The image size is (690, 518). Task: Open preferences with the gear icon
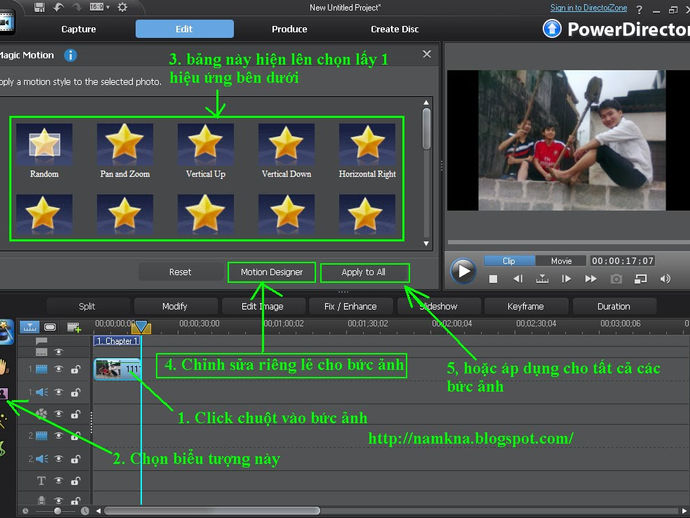click(x=122, y=7)
